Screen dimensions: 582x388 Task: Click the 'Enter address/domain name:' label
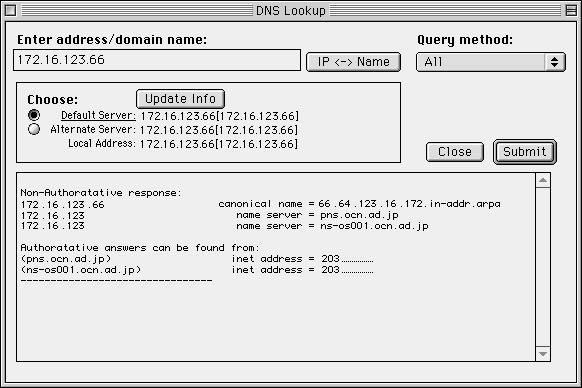click(x=112, y=40)
